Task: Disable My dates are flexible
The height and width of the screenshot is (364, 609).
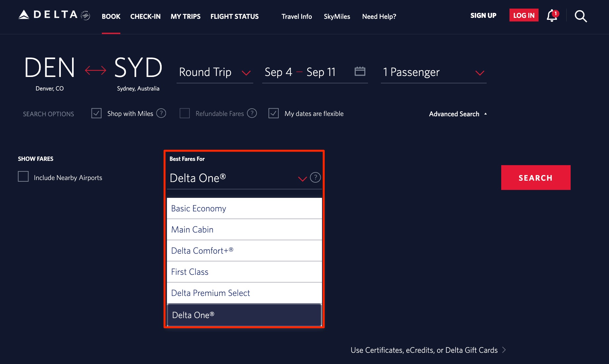Action: 273,113
